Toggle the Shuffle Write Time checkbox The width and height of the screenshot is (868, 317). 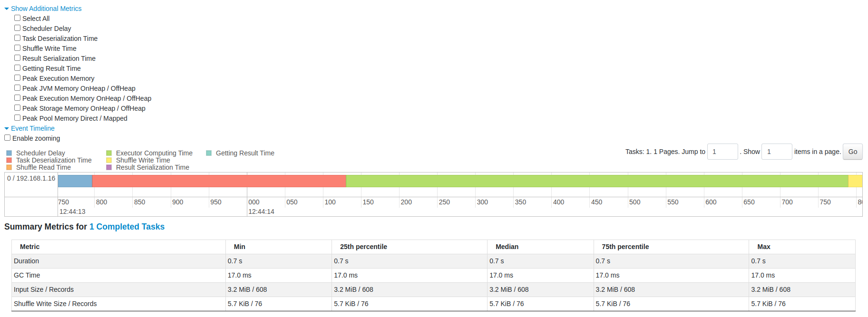17,48
